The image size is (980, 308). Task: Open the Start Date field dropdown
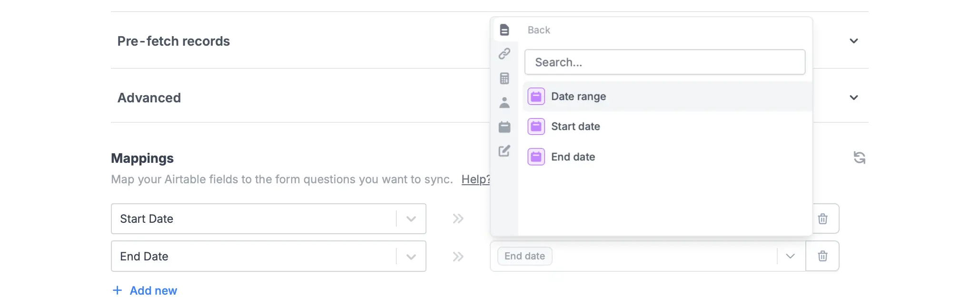[x=411, y=219]
